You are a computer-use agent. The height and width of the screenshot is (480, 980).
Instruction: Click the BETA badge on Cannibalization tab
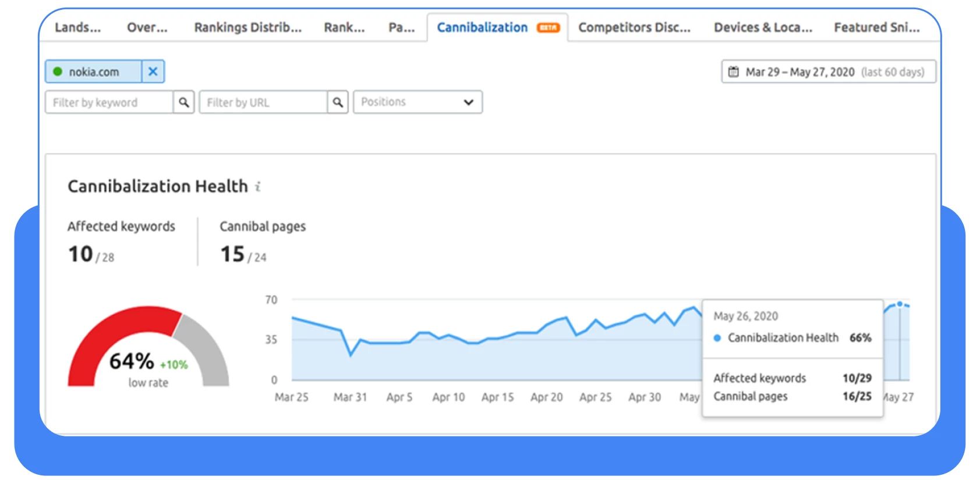[548, 27]
